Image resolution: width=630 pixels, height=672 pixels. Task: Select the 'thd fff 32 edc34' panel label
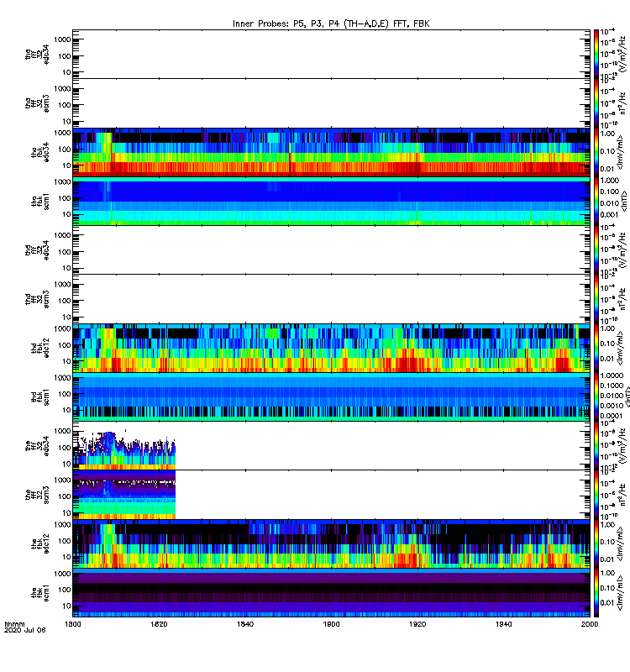click(x=37, y=249)
